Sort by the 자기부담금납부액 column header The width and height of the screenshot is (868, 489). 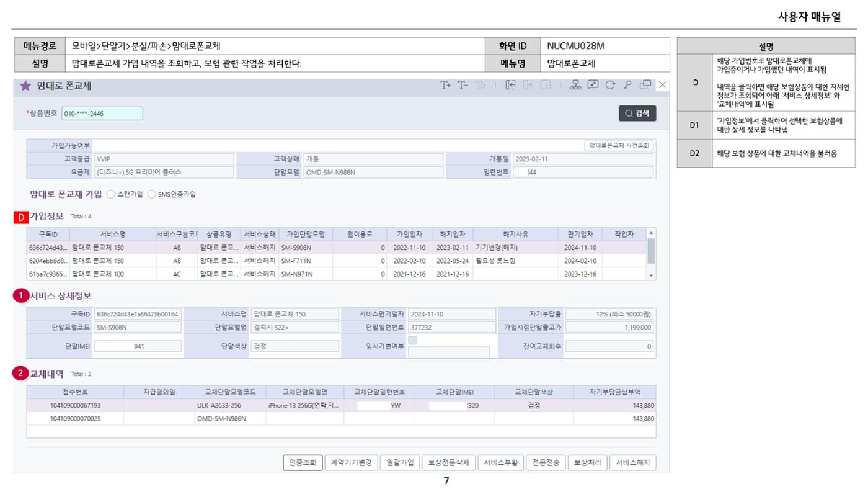(615, 392)
